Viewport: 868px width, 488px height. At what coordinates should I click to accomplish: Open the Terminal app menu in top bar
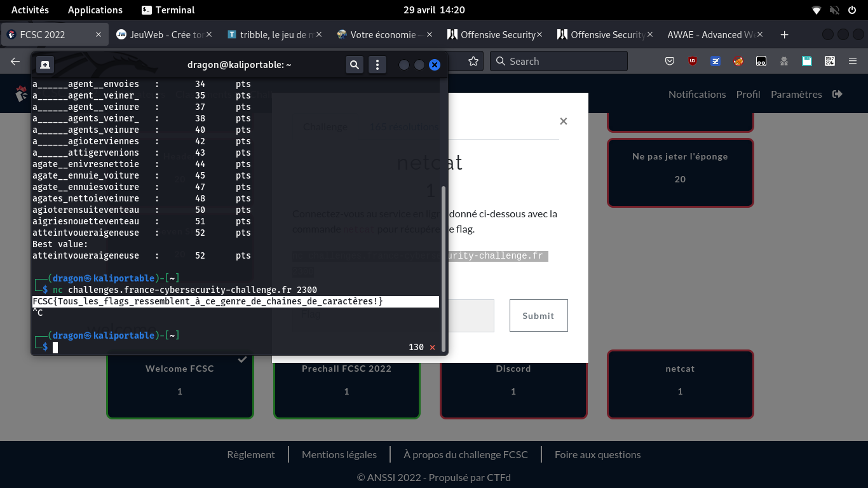pos(168,10)
